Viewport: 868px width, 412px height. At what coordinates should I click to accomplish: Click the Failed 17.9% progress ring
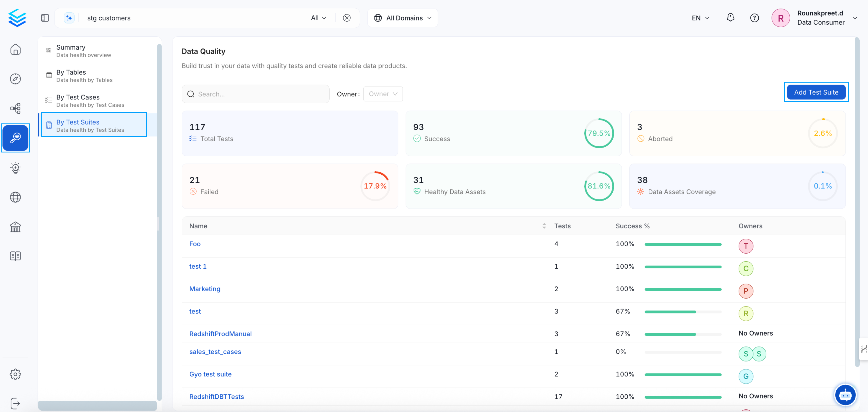(x=375, y=186)
